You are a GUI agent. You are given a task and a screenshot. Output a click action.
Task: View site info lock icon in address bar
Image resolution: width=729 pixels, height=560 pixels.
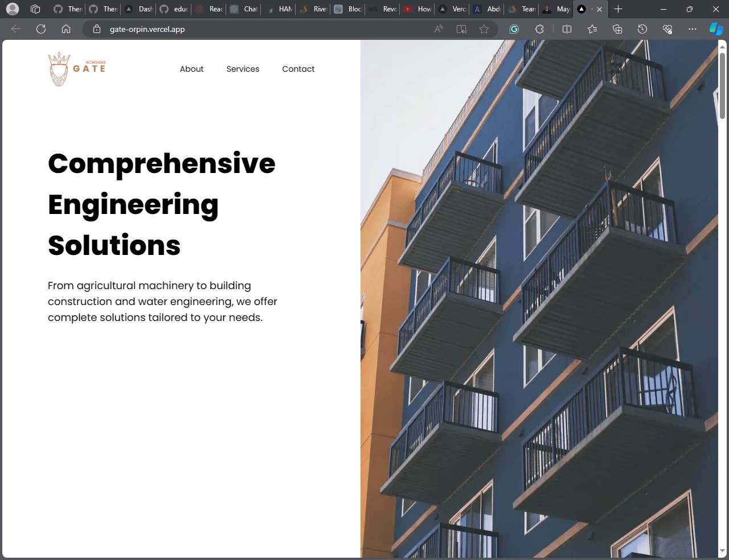[x=97, y=29]
